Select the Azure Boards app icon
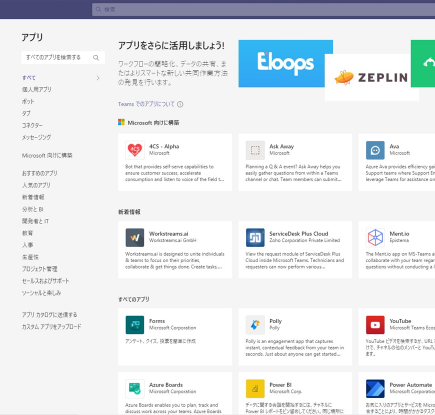 (x=135, y=388)
